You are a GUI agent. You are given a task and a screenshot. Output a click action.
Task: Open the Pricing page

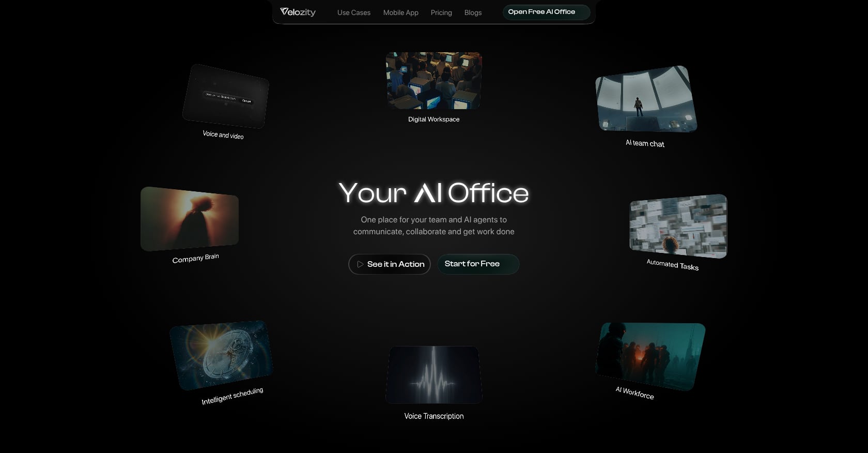[441, 12]
